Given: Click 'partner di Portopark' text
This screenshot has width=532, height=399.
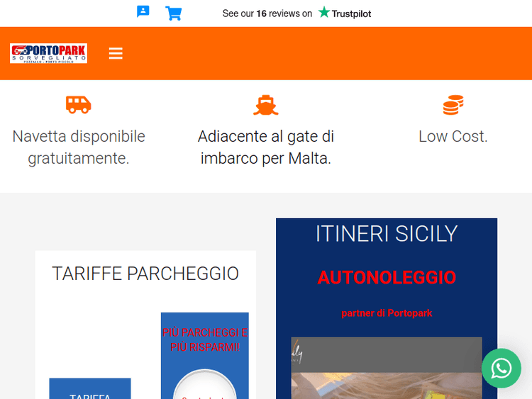Looking at the screenshot, I should tap(387, 313).
